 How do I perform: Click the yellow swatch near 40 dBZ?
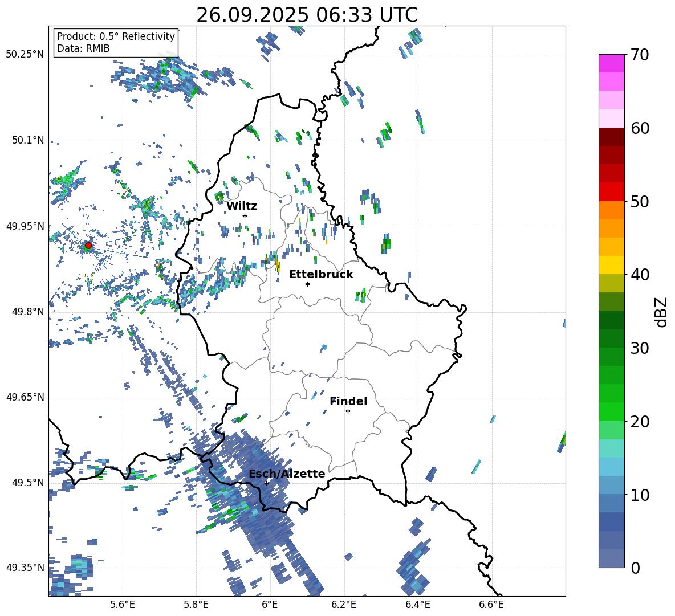[611, 265]
